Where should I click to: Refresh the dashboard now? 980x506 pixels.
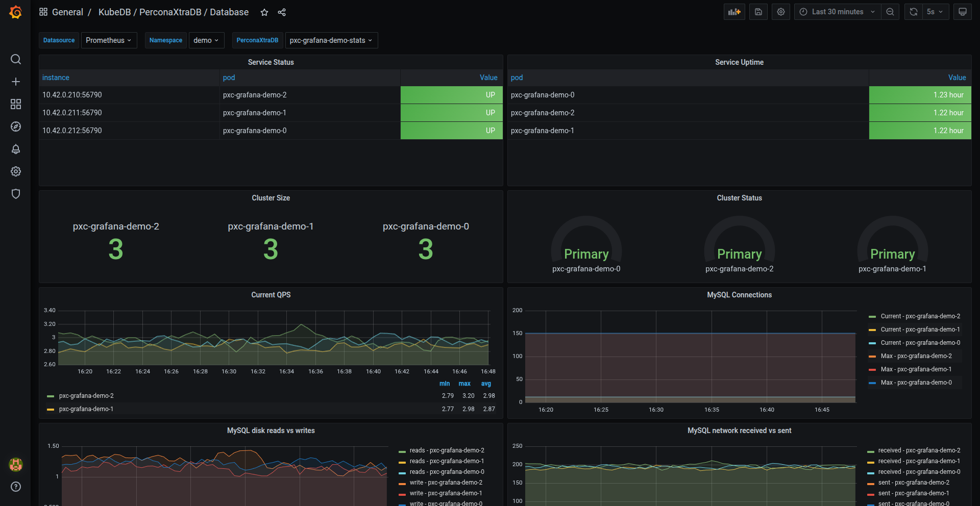click(x=914, y=12)
